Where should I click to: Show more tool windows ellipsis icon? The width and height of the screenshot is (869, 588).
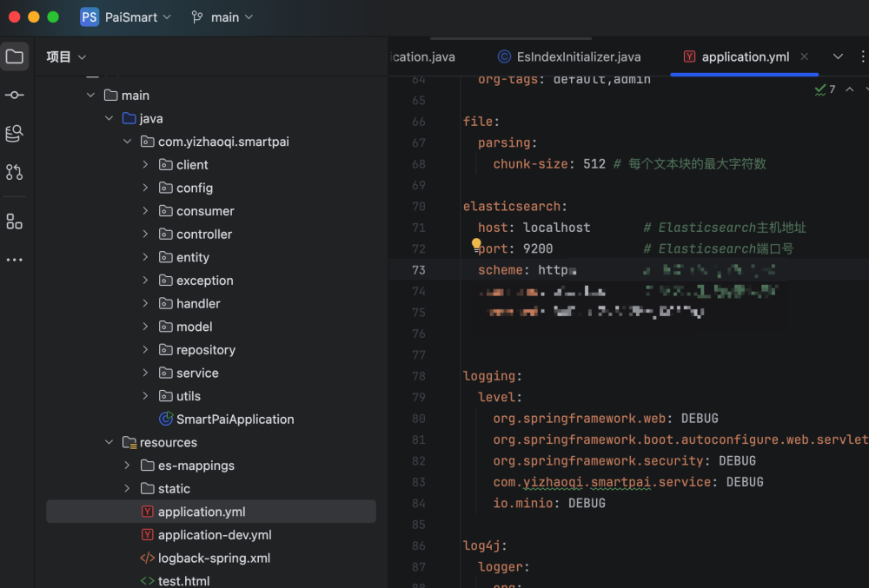point(15,260)
